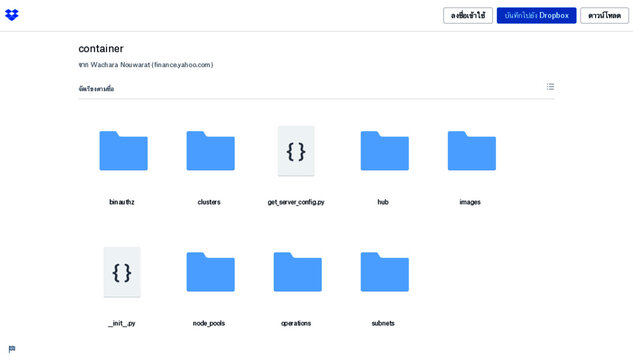The image size is (633, 360).
Task: Open the images folder icon
Action: [x=472, y=151]
